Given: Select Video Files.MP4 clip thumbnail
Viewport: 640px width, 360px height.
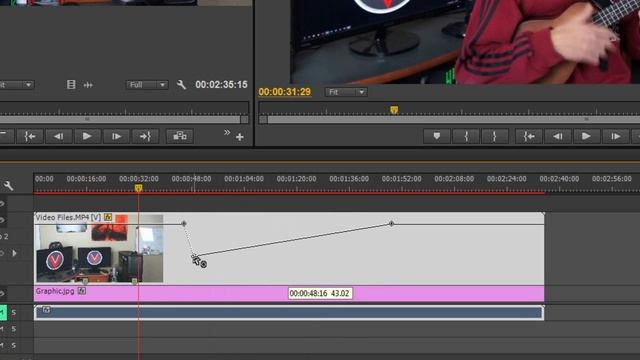Looking at the screenshot, I should (x=99, y=249).
